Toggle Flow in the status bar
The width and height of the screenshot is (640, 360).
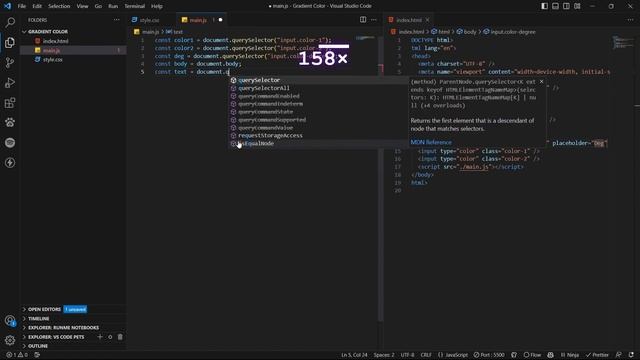(x=532, y=355)
